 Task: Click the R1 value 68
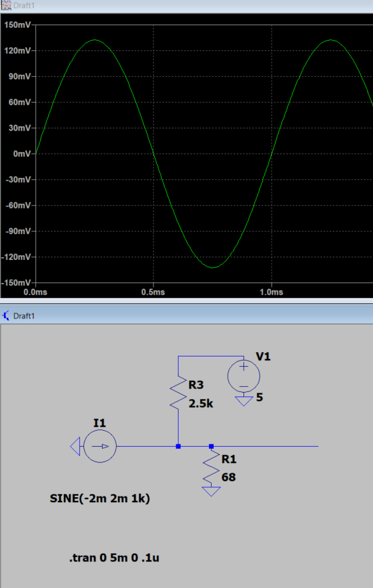coord(228,477)
